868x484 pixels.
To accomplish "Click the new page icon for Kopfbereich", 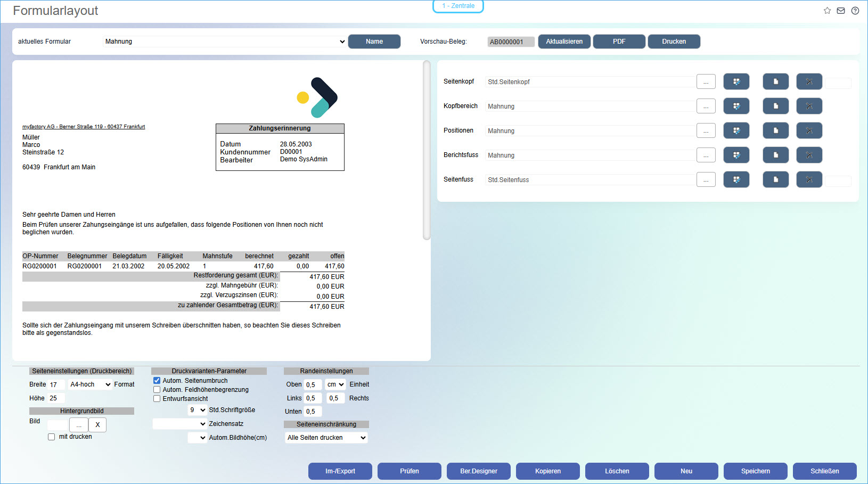I will point(775,106).
